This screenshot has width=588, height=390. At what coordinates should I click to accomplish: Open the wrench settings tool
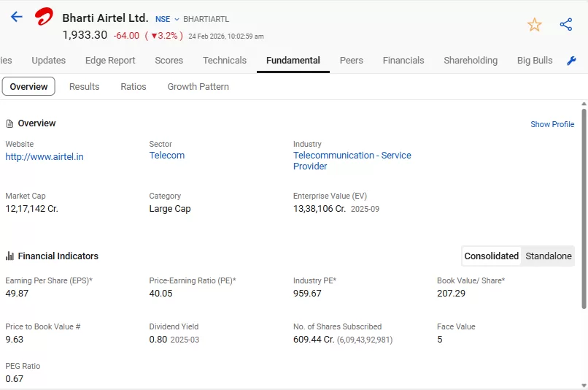coord(571,61)
